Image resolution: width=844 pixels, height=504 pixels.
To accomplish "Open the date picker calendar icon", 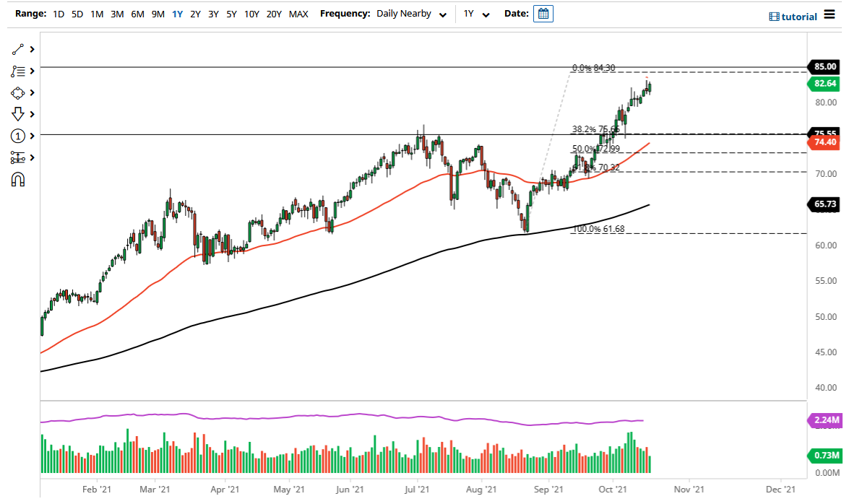I will tap(542, 13).
